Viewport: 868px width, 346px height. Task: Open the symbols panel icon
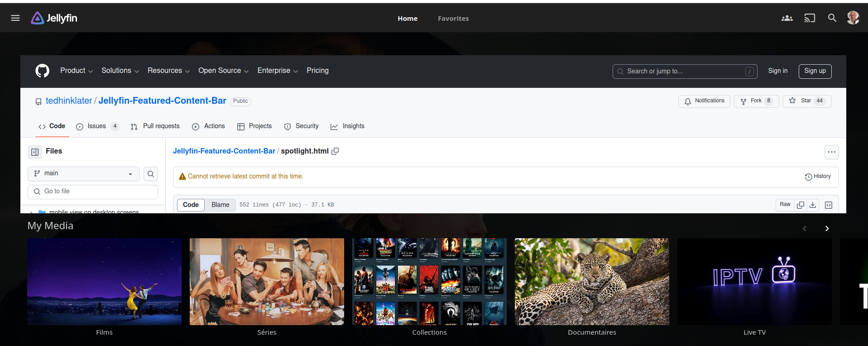pos(829,205)
